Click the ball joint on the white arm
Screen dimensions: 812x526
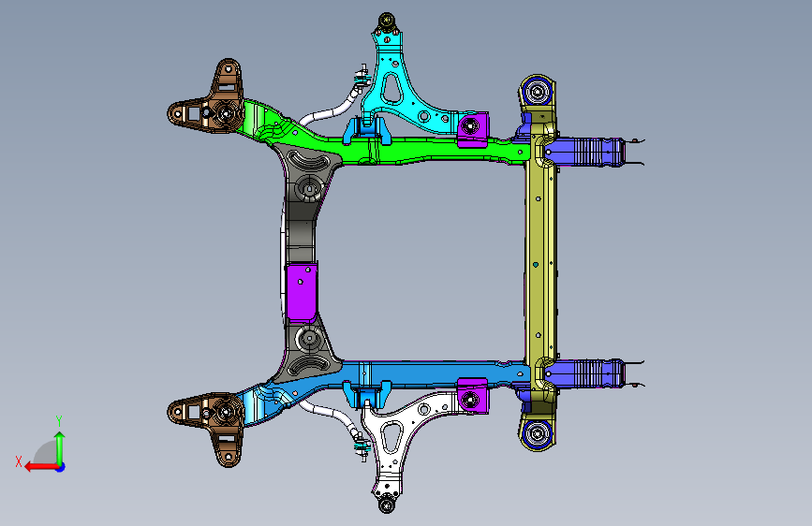tap(386, 504)
